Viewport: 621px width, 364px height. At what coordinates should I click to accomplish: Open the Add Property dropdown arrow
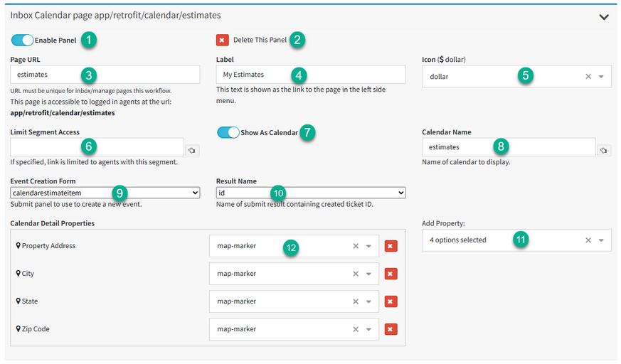601,240
